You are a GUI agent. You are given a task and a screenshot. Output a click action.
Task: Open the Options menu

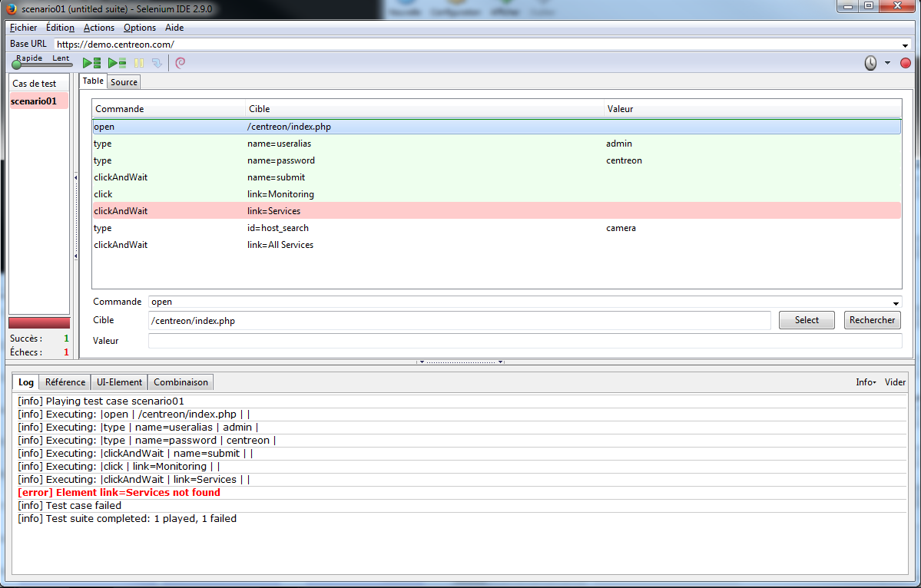pos(140,28)
